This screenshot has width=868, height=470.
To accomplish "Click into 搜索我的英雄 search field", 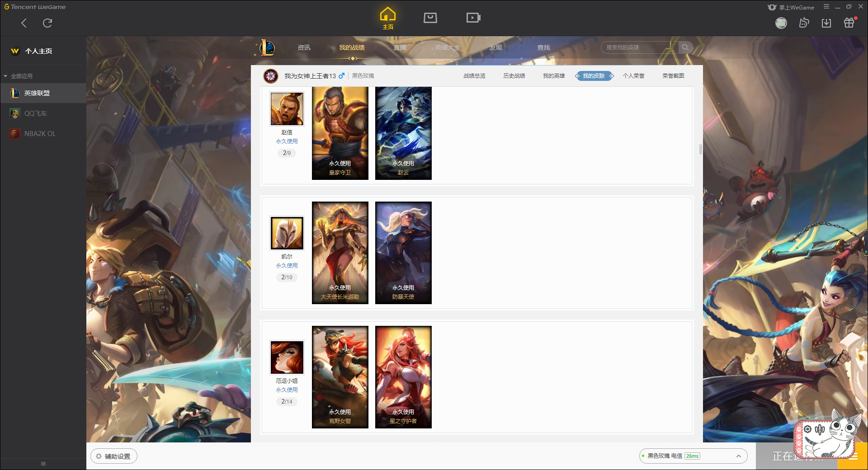I will pyautogui.click(x=640, y=47).
